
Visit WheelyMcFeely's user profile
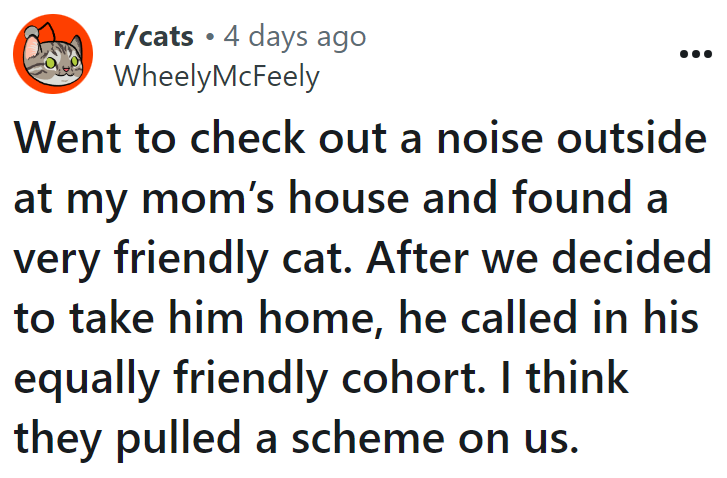point(217,76)
